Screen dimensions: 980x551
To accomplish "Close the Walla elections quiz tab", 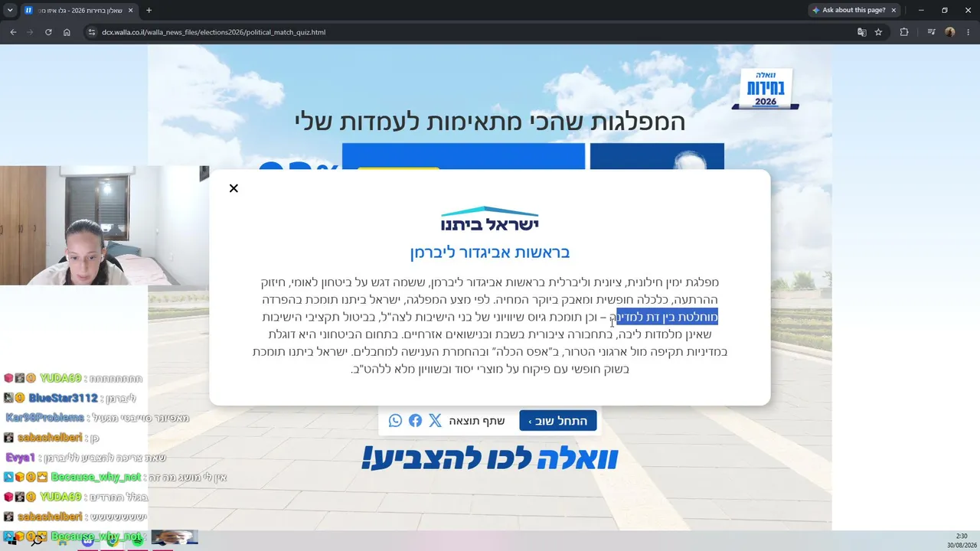I will coord(130,10).
